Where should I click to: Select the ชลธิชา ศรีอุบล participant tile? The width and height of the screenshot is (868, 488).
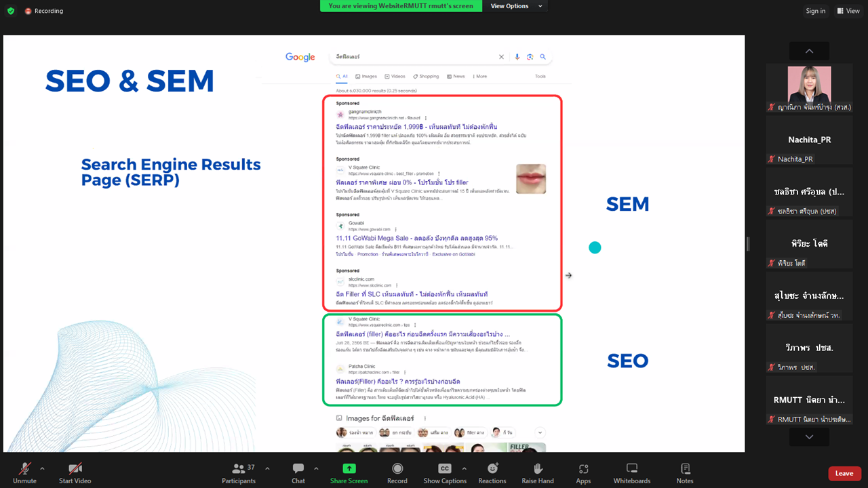point(809,192)
